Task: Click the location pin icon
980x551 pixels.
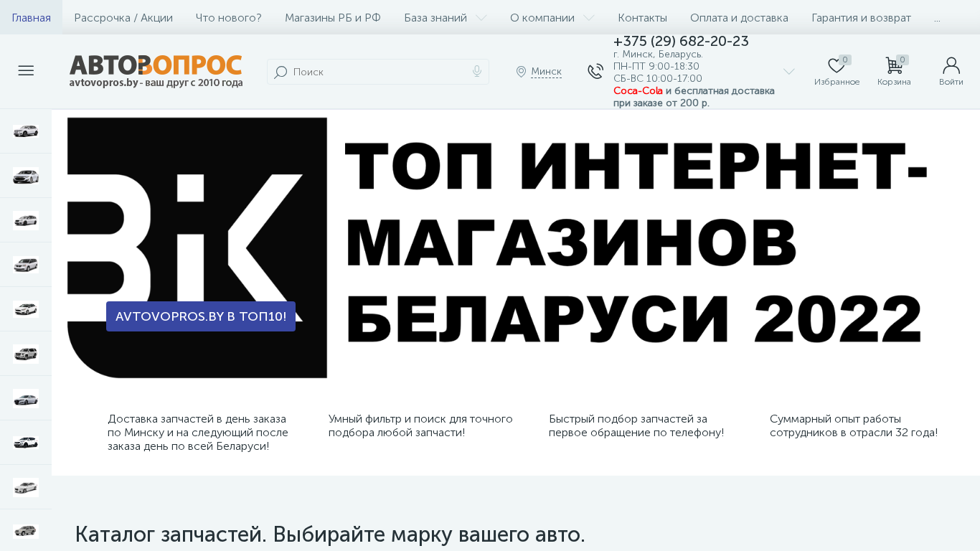Action: click(522, 71)
